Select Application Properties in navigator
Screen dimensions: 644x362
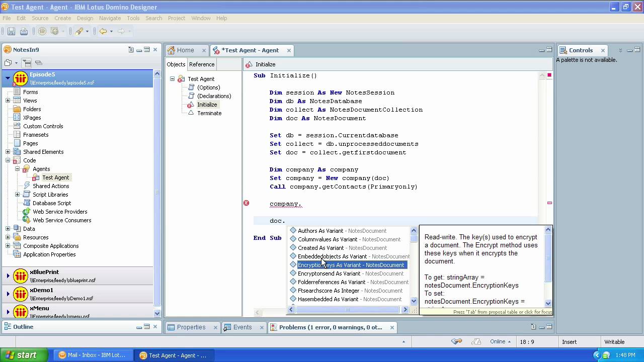pos(49,254)
